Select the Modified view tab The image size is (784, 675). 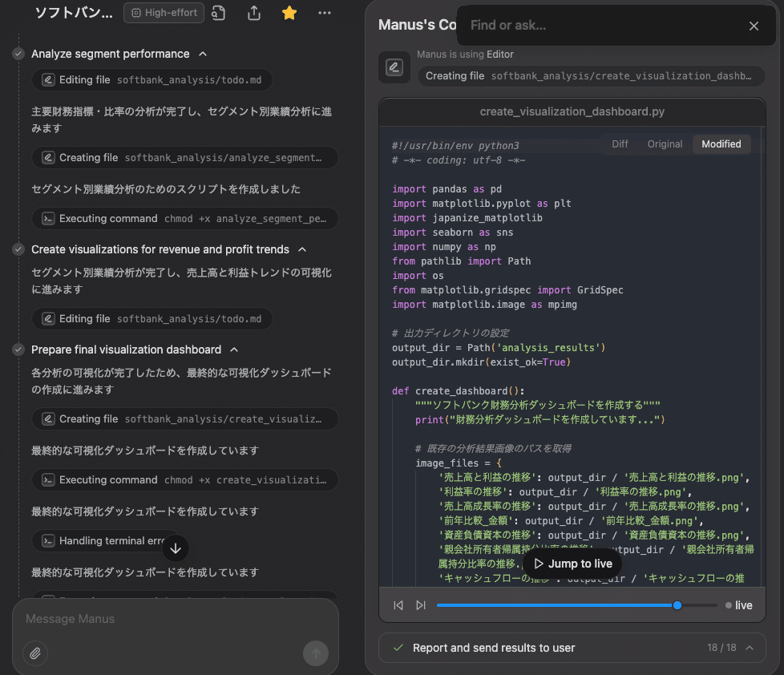(721, 144)
